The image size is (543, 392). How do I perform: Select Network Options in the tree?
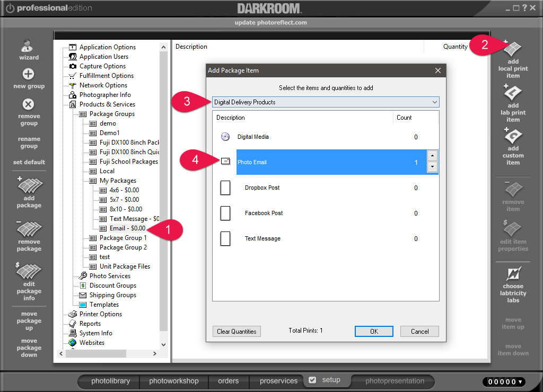tap(103, 85)
